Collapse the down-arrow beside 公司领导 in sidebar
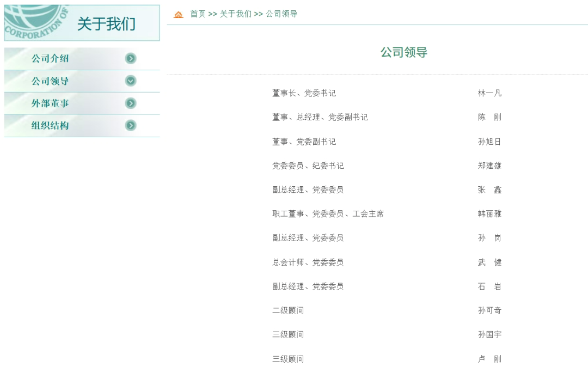 click(x=131, y=81)
